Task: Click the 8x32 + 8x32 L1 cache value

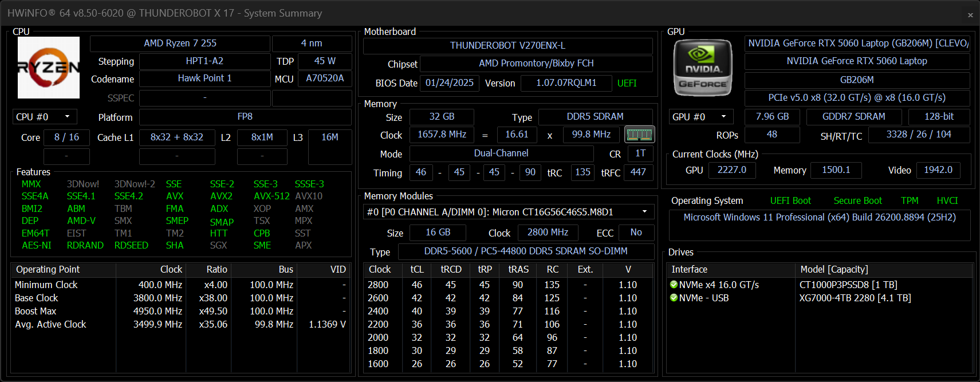Action: pos(177,137)
